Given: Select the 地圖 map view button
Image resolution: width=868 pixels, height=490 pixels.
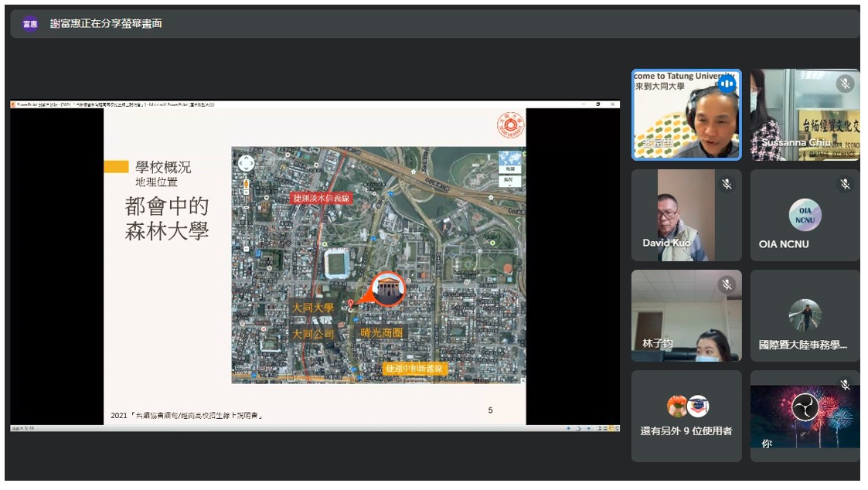Looking at the screenshot, I should (x=510, y=168).
